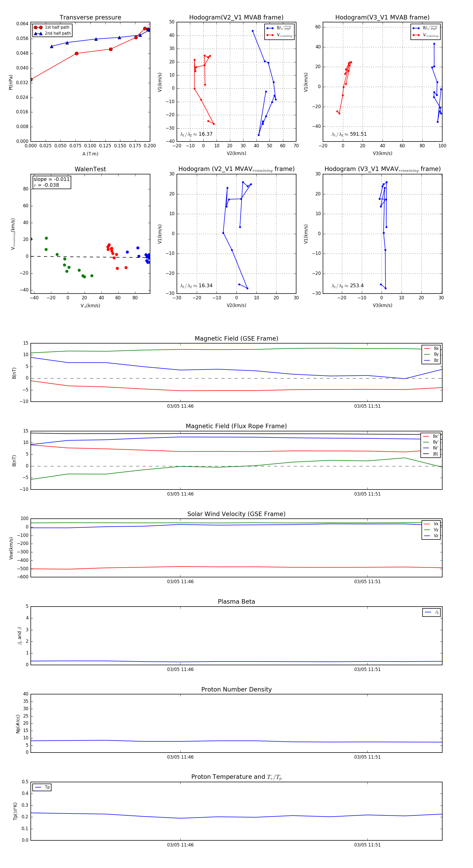Click the 'Magnetic Field (GSE Frame)' title

pos(236,339)
